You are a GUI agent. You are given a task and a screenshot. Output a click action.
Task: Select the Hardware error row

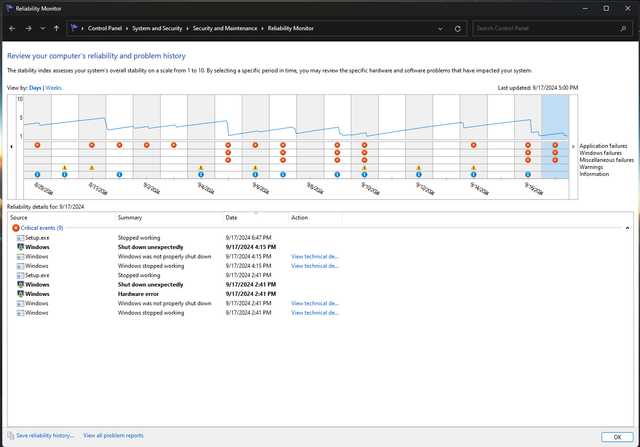pyautogui.click(x=320, y=294)
